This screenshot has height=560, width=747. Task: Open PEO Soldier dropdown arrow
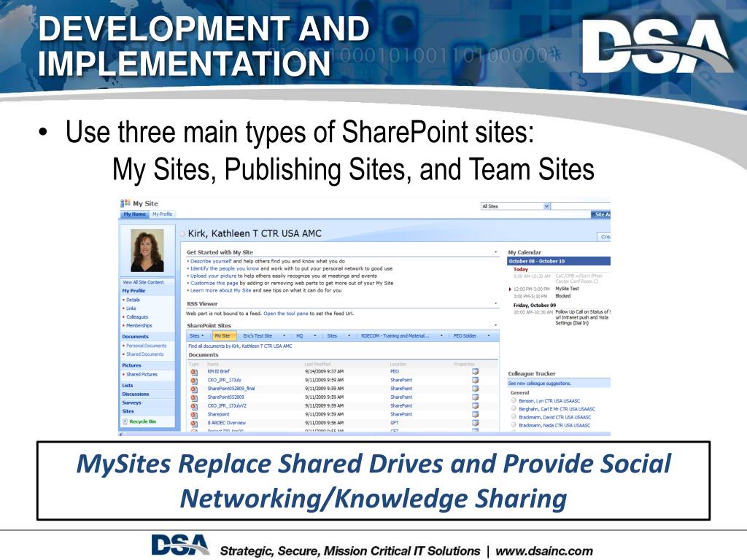click(489, 336)
